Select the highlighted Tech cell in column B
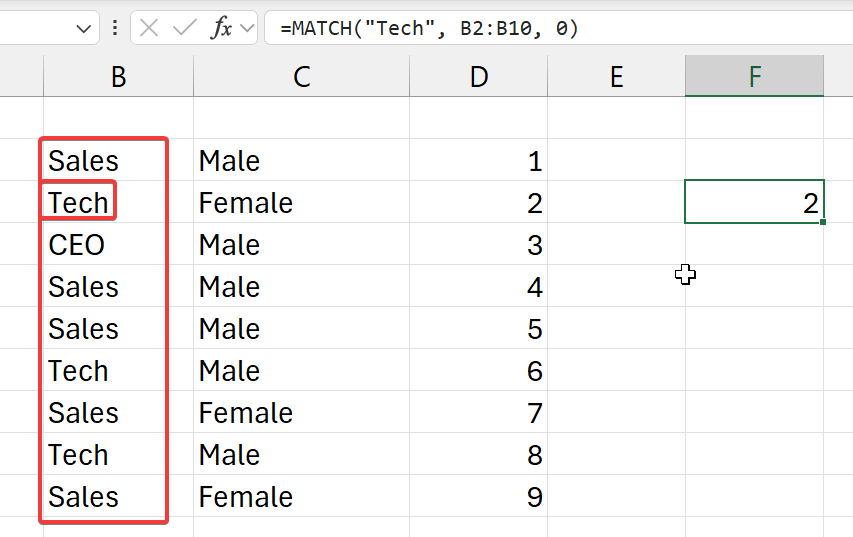 (x=80, y=203)
